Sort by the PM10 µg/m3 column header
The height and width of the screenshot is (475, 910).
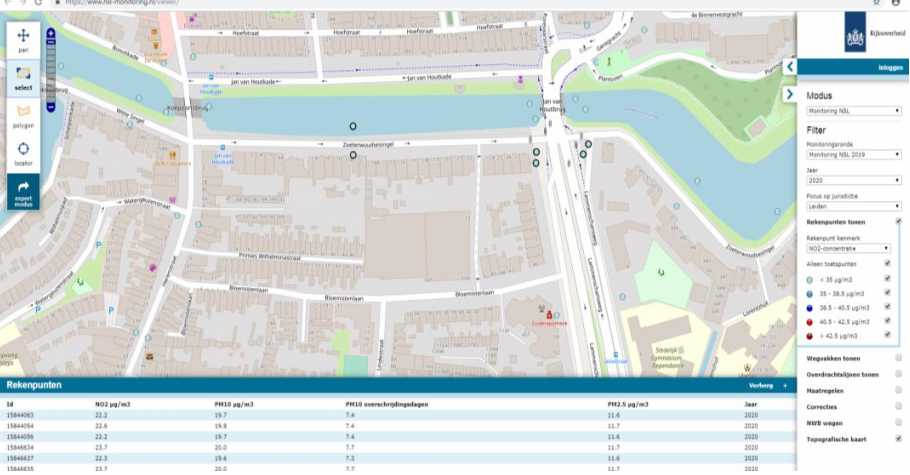[x=234, y=404]
